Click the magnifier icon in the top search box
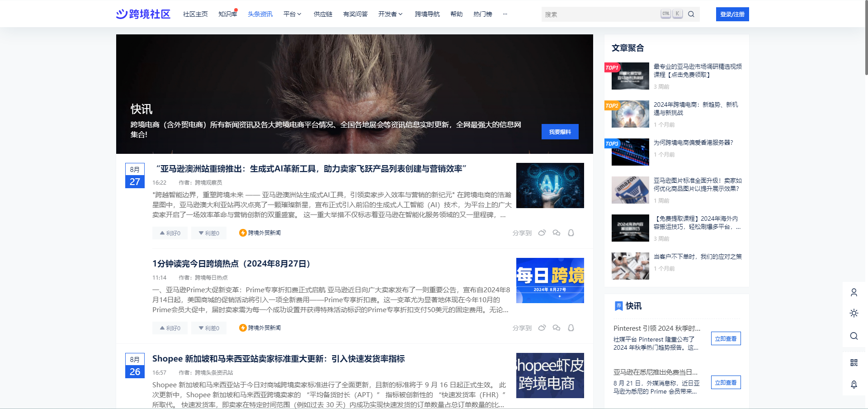The width and height of the screenshot is (868, 409). (x=691, y=14)
